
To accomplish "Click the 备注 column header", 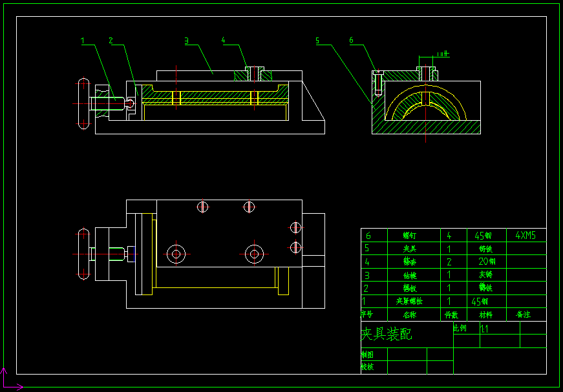I will [523, 315].
